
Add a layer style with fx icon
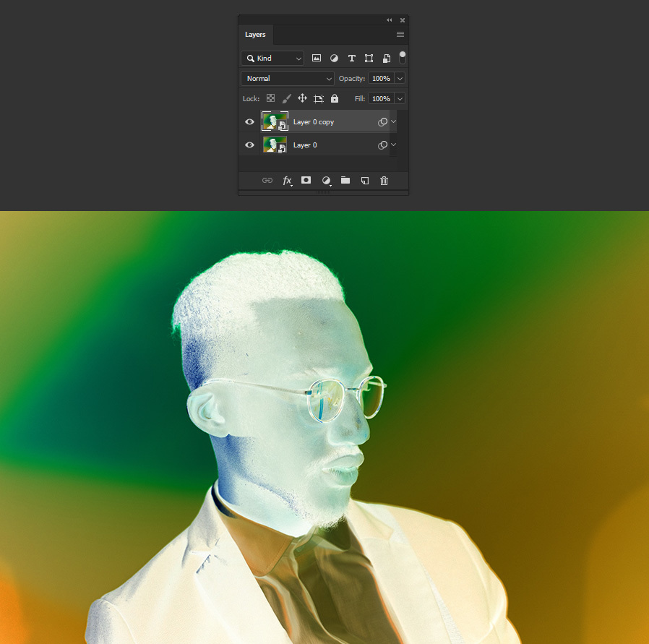[x=287, y=181]
